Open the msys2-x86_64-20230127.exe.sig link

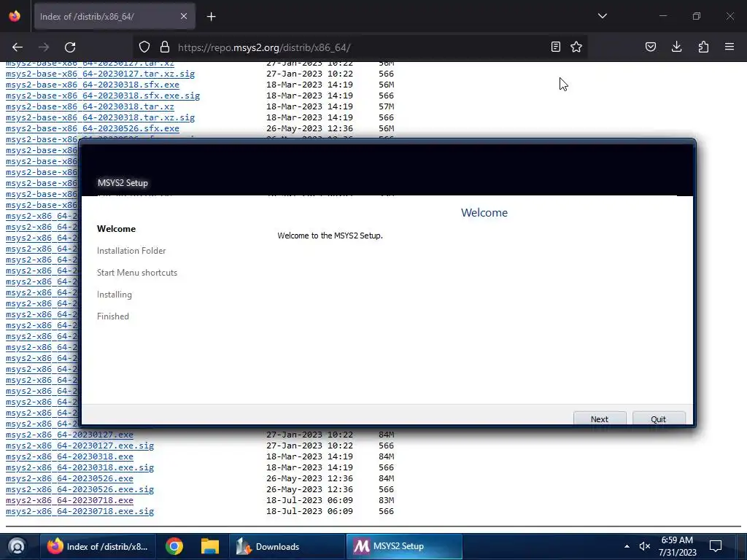[80, 446]
